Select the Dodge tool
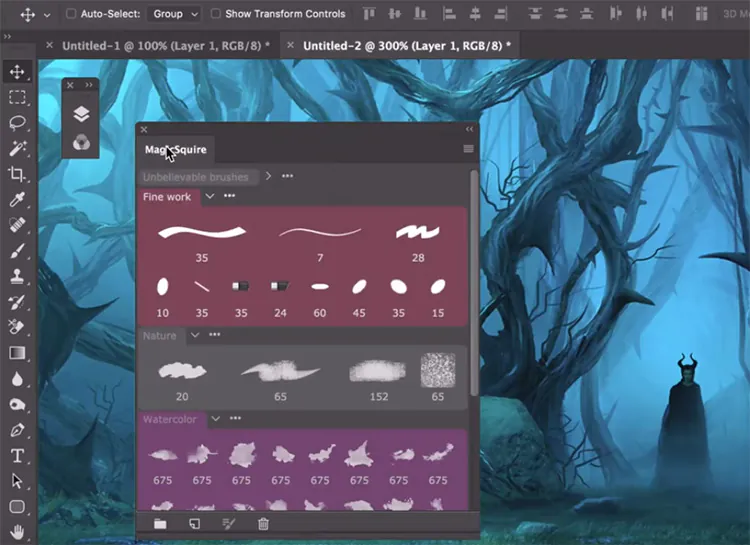The image size is (750, 545). [17, 405]
